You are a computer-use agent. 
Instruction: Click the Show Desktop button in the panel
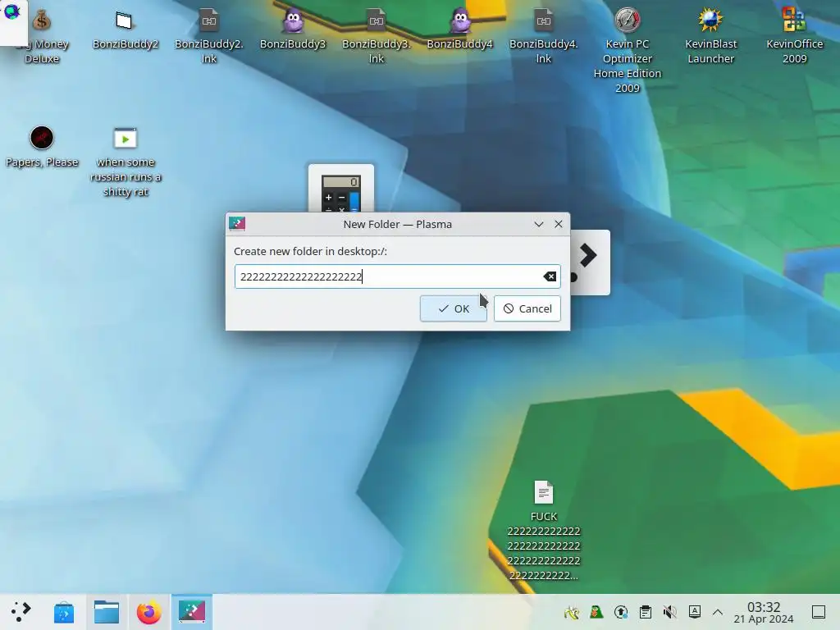pyautogui.click(x=819, y=612)
